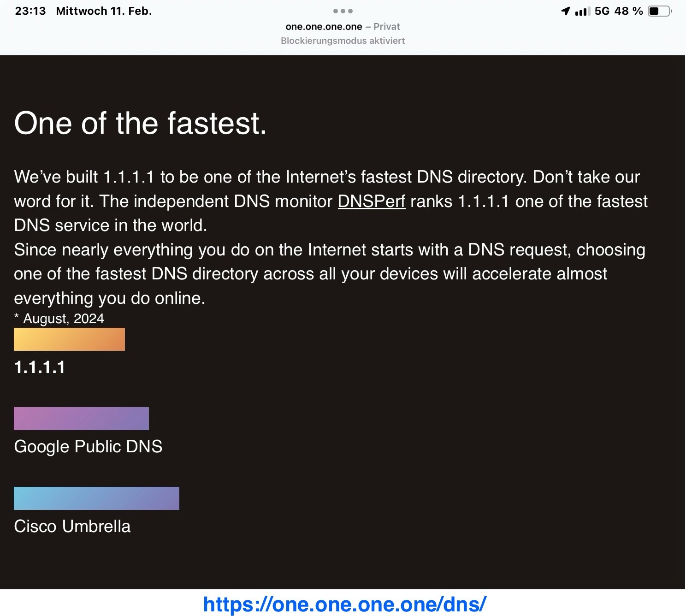Viewport: 686px width, 616px height.
Task: Open the blue https://one.one.one.one/dns/ link
Action: coord(344,604)
